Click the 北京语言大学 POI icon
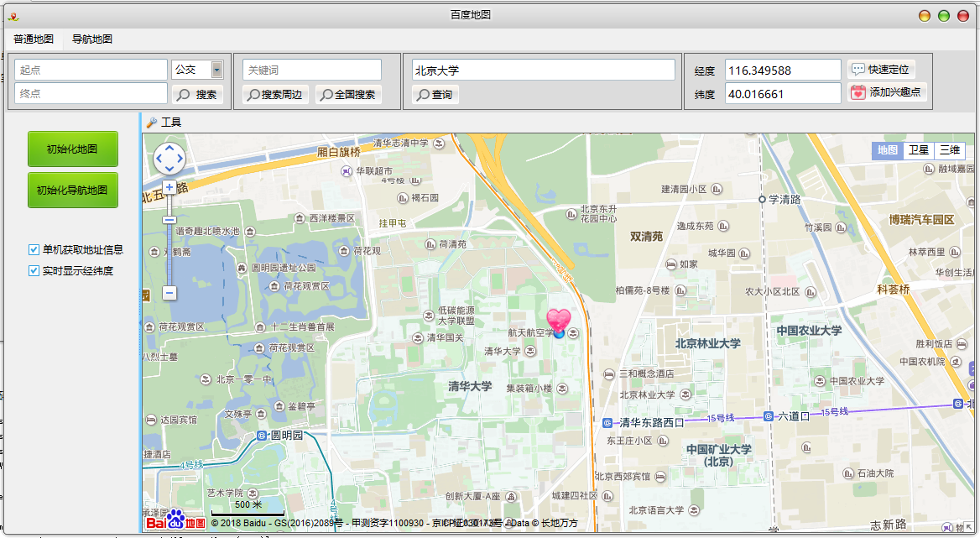Image resolution: width=980 pixels, height=538 pixels. (x=694, y=510)
